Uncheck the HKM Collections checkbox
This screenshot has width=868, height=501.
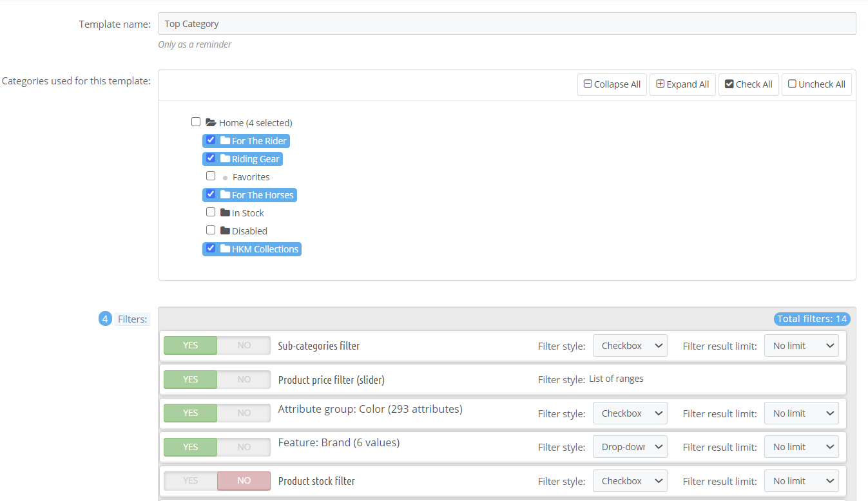click(x=211, y=248)
